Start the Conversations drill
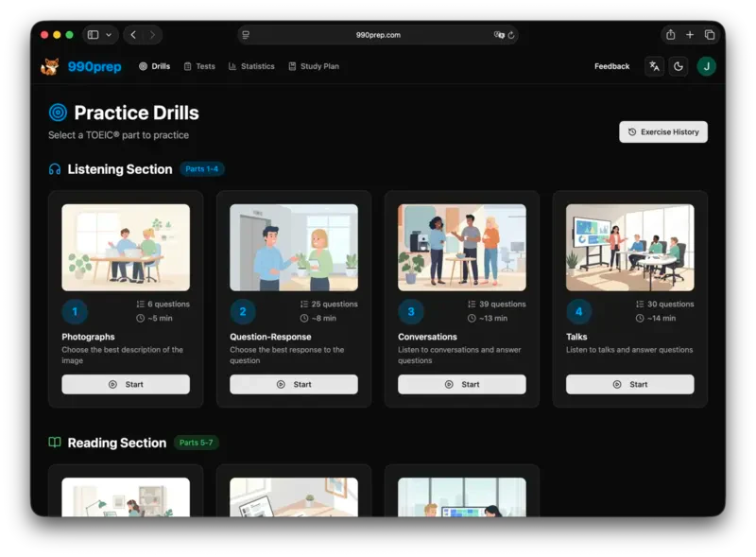The height and width of the screenshot is (557, 756). pyautogui.click(x=461, y=384)
